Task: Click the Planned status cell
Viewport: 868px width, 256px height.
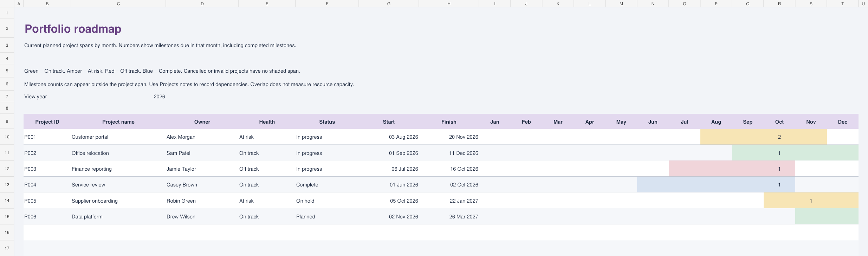Action: point(327,217)
